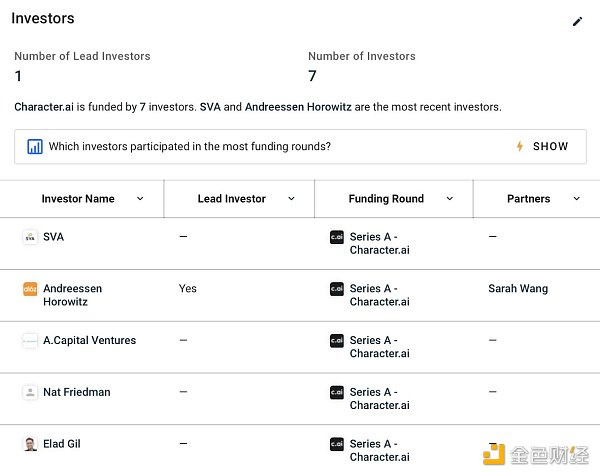Click the SVA investor logo
Image resolution: width=600 pixels, height=476 pixels.
click(30, 237)
